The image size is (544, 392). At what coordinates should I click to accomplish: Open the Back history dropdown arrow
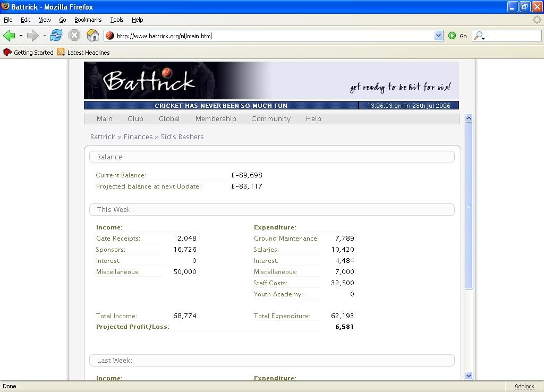click(21, 36)
